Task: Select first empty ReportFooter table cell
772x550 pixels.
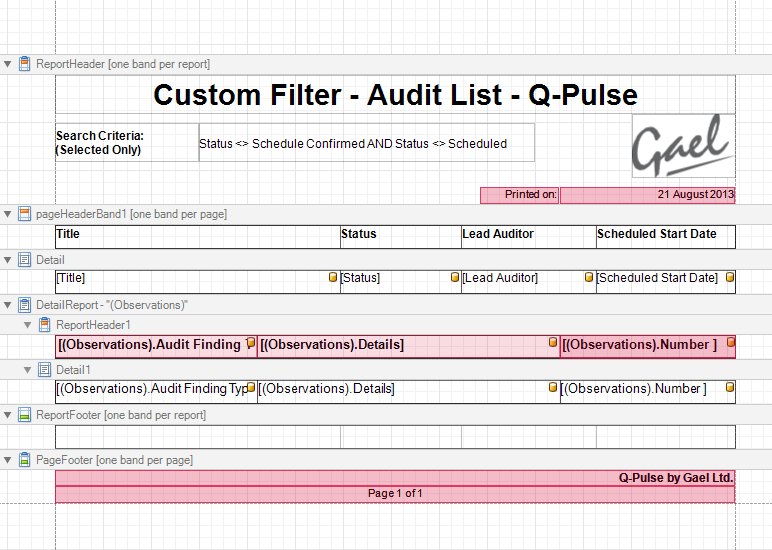Action: click(198, 437)
